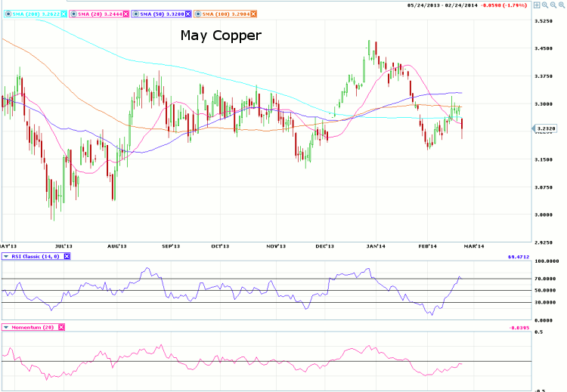The height and width of the screenshot is (392, 567).
Task: Click the crosshair grid icon
Action: (x=535, y=7)
